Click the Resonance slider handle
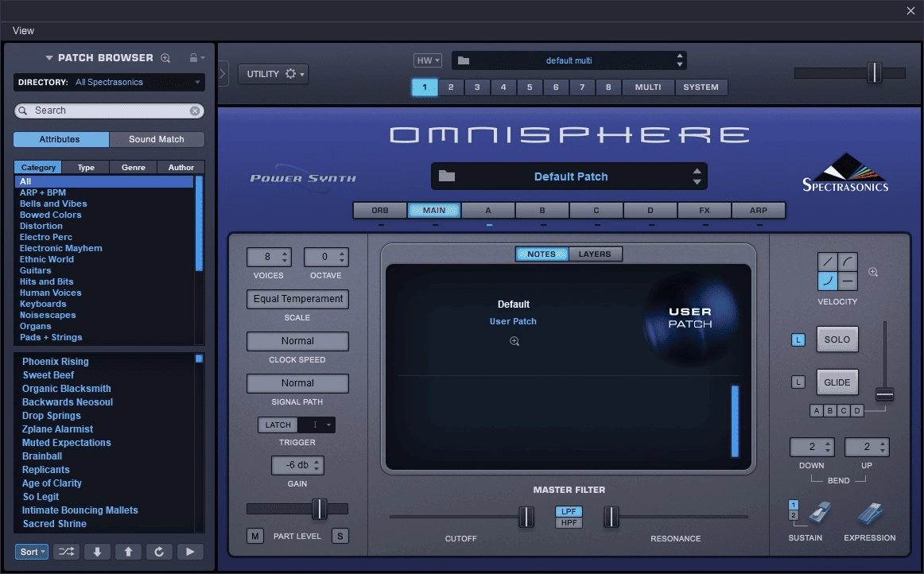924x574 pixels. click(611, 517)
